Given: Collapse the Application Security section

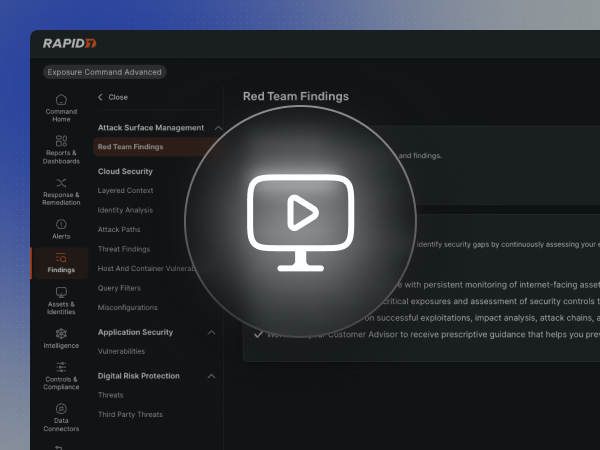Looking at the screenshot, I should tap(211, 332).
